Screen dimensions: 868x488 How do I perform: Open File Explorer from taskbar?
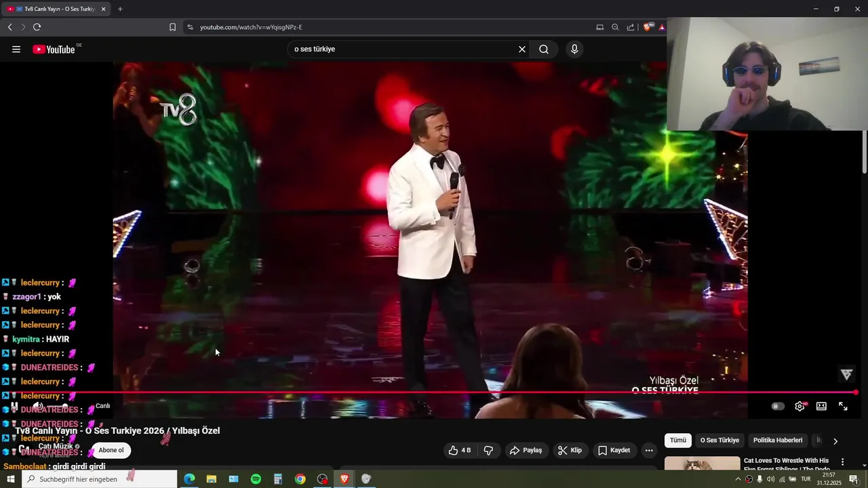click(x=212, y=479)
